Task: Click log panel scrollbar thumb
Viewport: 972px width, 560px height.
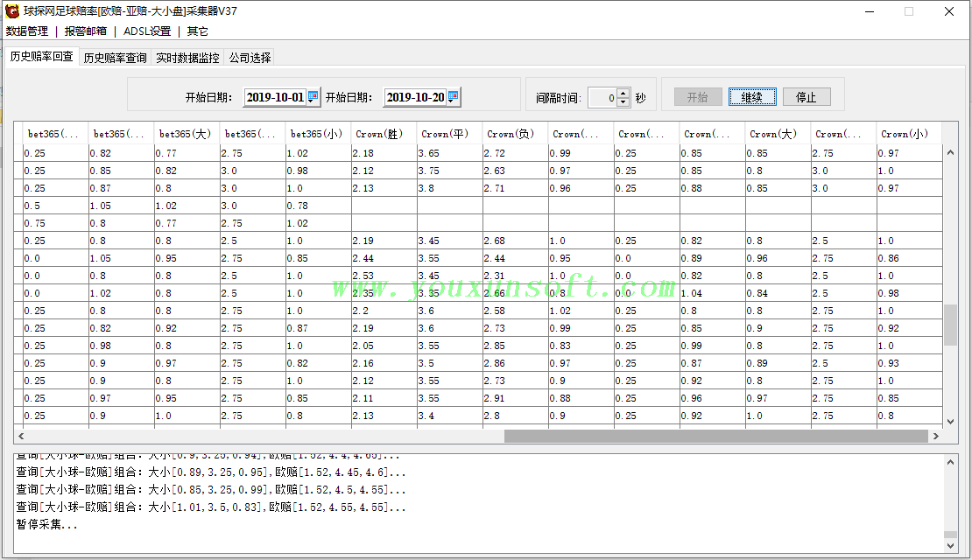Action: click(x=950, y=535)
